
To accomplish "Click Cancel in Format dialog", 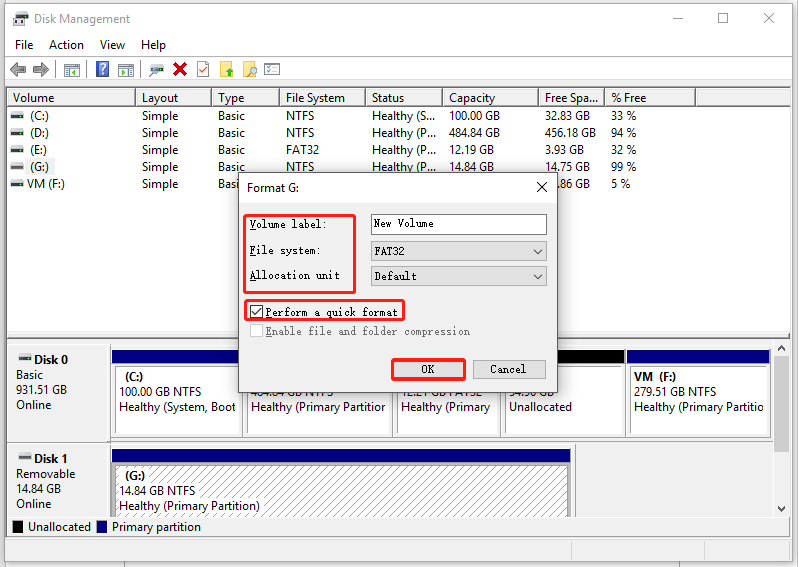I will [x=509, y=370].
